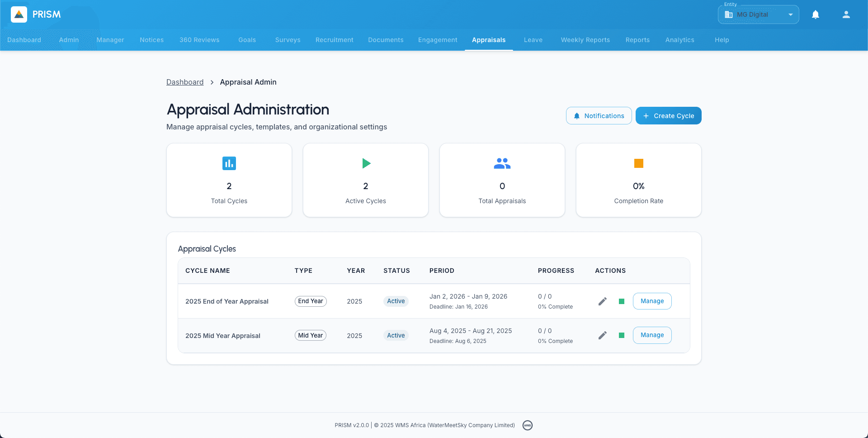Open the notifications bell in header
868x438 pixels.
coord(816,14)
